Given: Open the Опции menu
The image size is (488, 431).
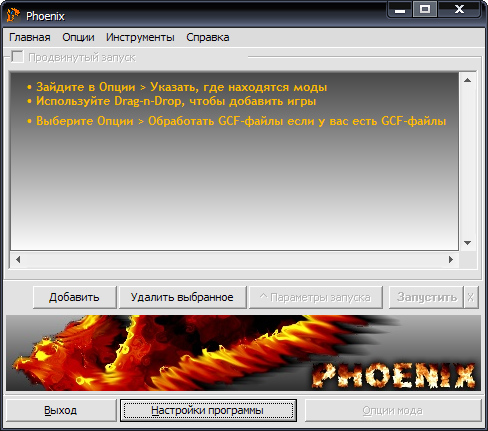Looking at the screenshot, I should (78, 37).
